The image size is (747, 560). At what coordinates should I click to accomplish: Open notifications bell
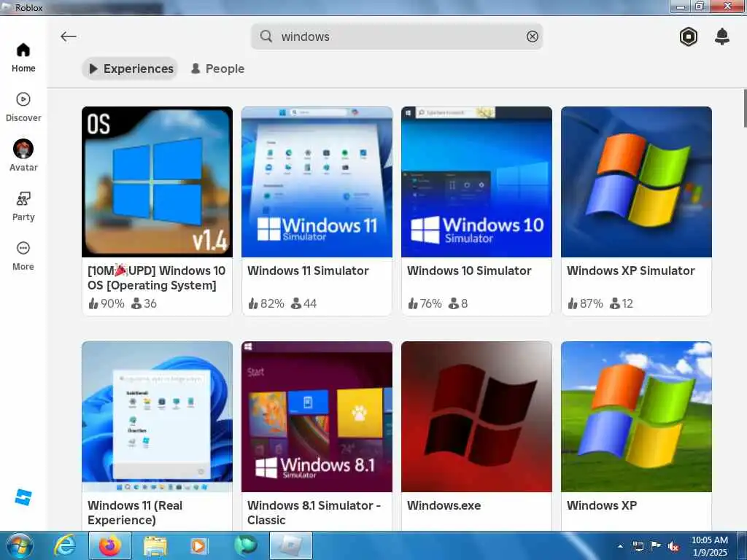722,36
